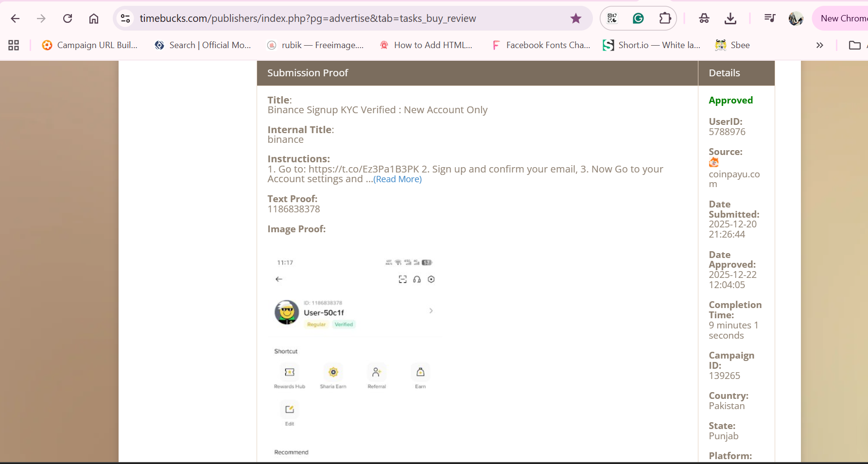
Task: Click the Referral icon in image proof
Action: tap(377, 372)
